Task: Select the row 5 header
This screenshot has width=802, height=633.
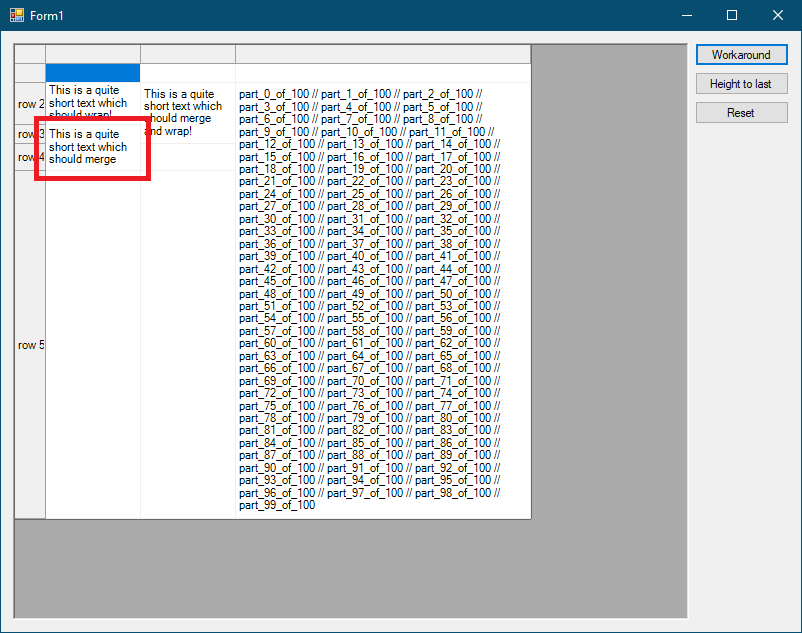Action: (x=30, y=345)
